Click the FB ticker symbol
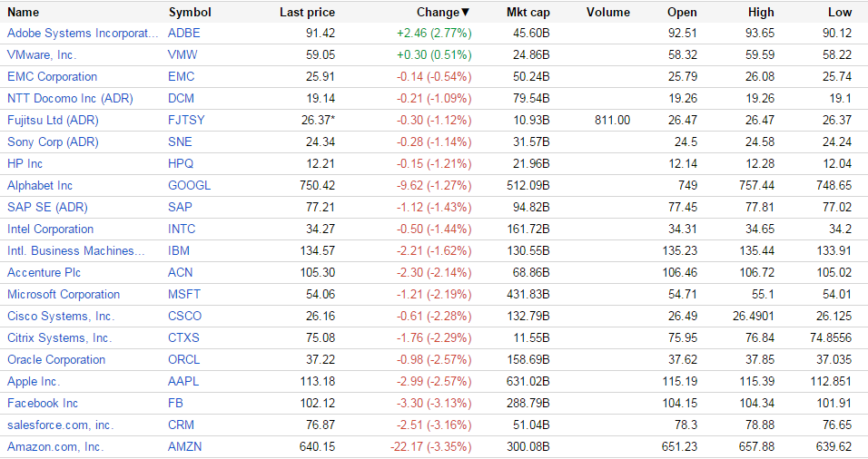868x459 pixels. coord(175,403)
